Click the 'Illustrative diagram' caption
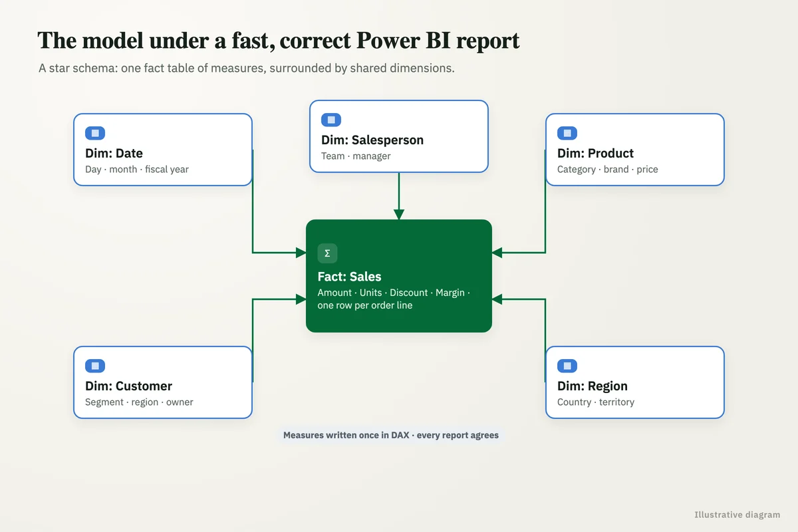798x532 pixels. [737, 515]
